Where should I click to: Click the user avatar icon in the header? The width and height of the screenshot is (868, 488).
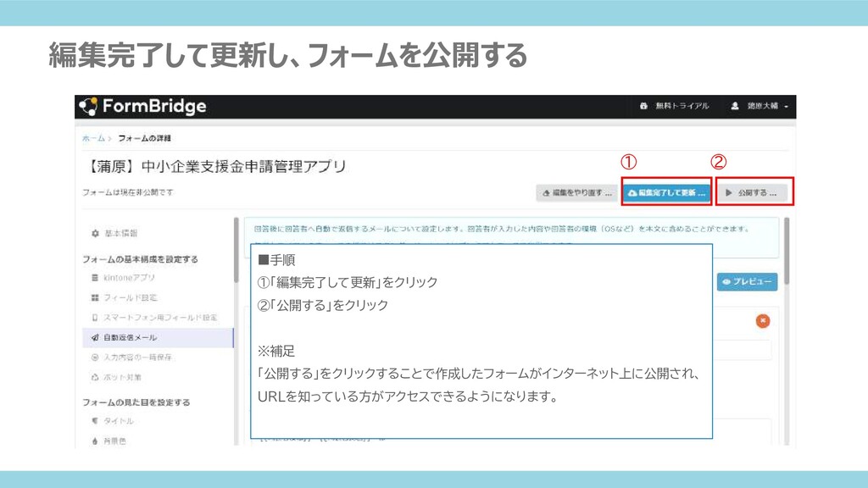735,106
